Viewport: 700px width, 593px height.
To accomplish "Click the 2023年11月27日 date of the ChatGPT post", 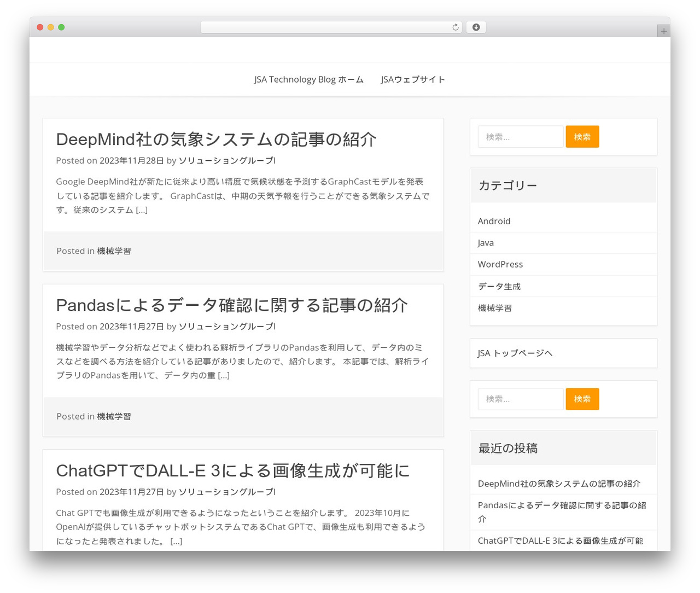I will tap(132, 492).
